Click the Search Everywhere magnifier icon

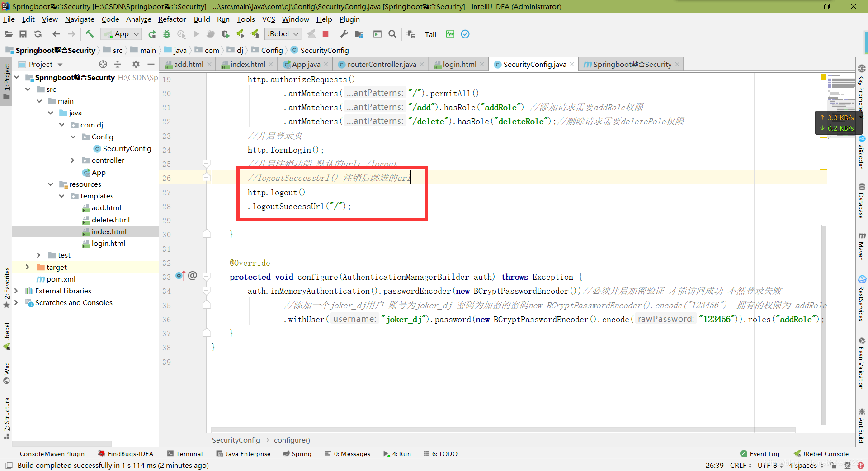pos(392,34)
